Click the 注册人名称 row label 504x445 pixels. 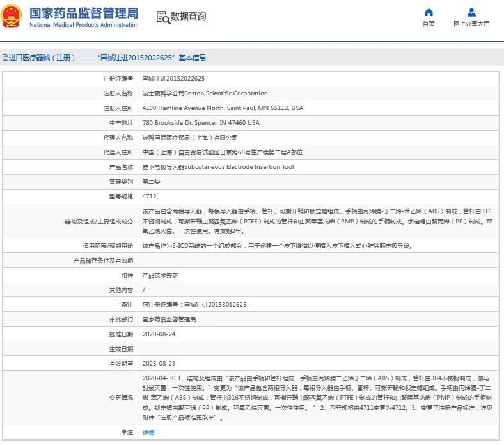[118, 93]
